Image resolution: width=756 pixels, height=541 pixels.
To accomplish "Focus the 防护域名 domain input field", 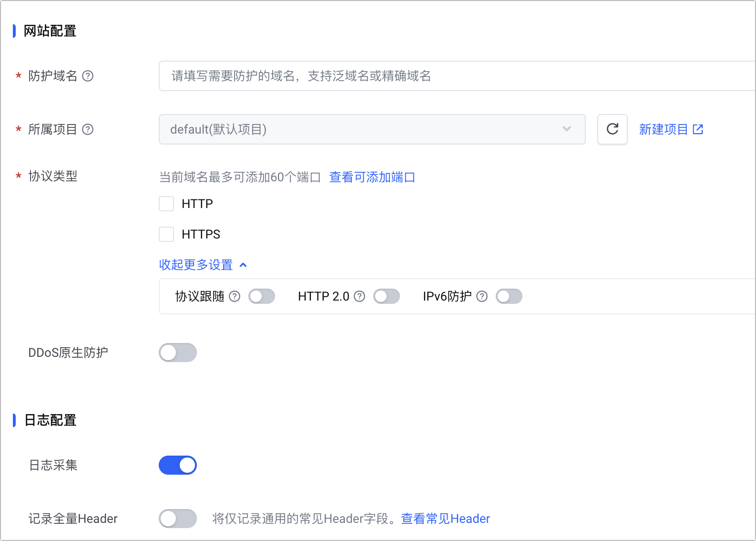I will [458, 76].
